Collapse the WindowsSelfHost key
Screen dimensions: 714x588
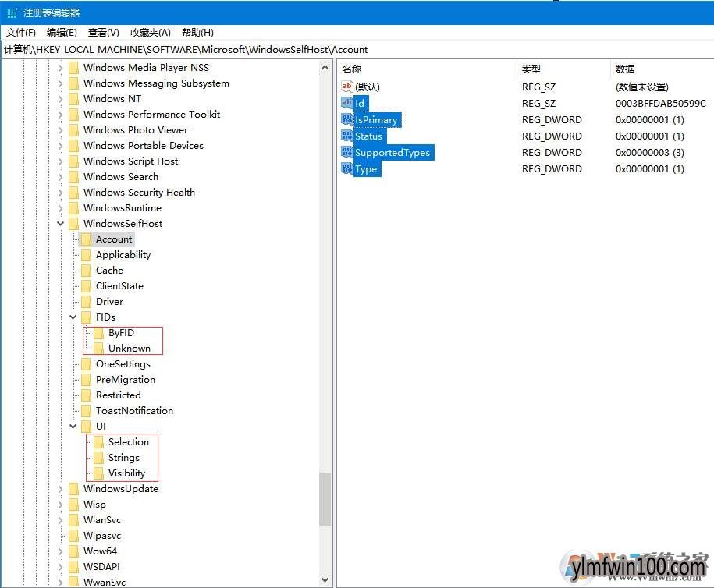click(60, 224)
